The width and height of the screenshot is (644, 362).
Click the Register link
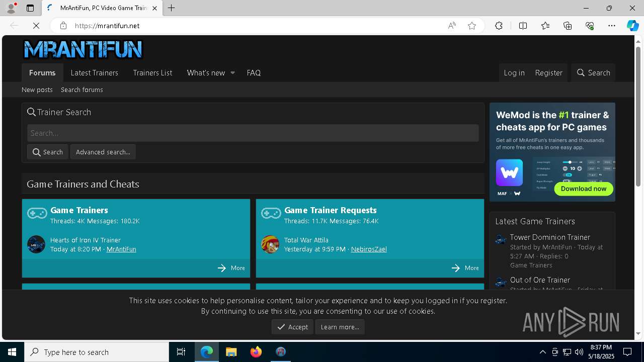click(x=548, y=72)
